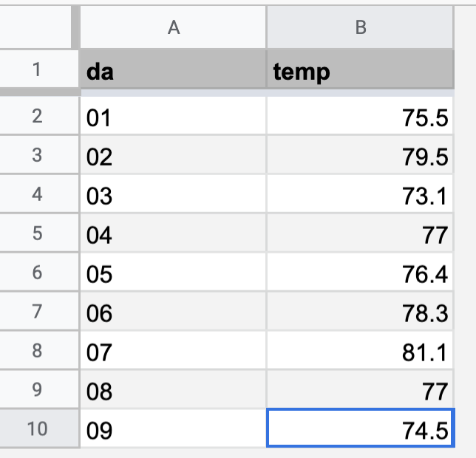The width and height of the screenshot is (476, 458).
Task: Select cell containing 05
Action: click(173, 274)
